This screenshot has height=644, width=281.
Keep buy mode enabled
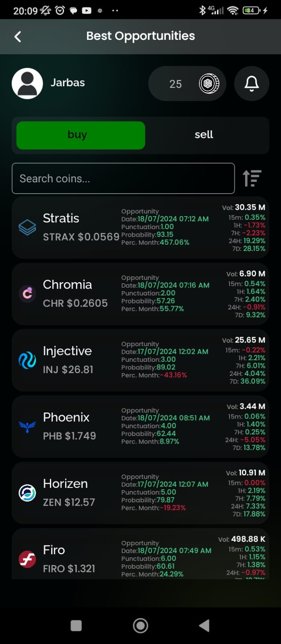pyautogui.click(x=80, y=135)
